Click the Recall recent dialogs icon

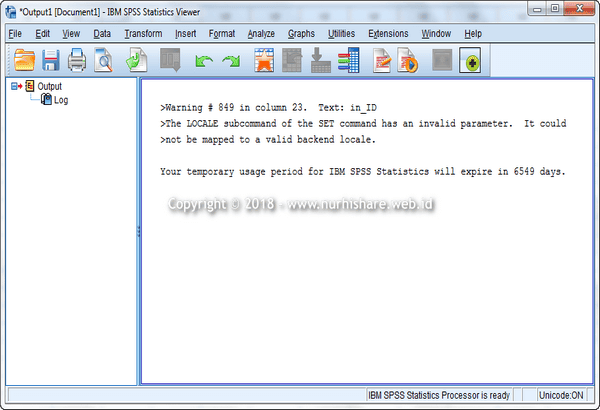pyautogui.click(x=170, y=60)
